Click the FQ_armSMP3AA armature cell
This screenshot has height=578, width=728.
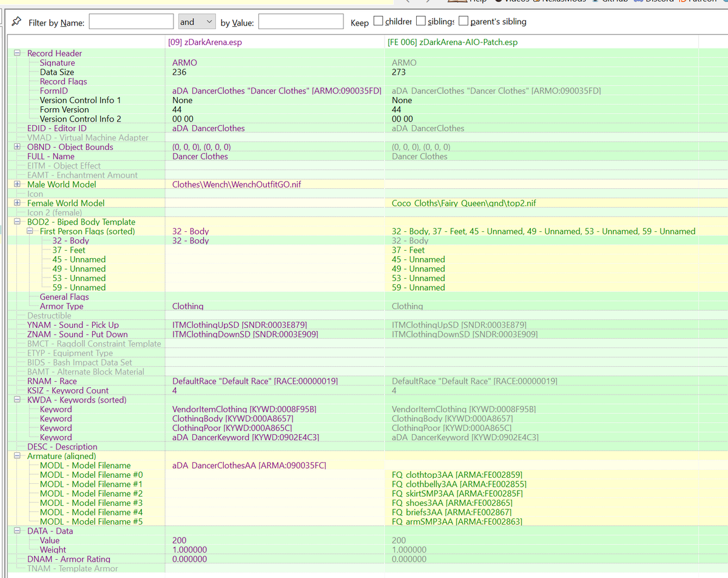tap(457, 522)
